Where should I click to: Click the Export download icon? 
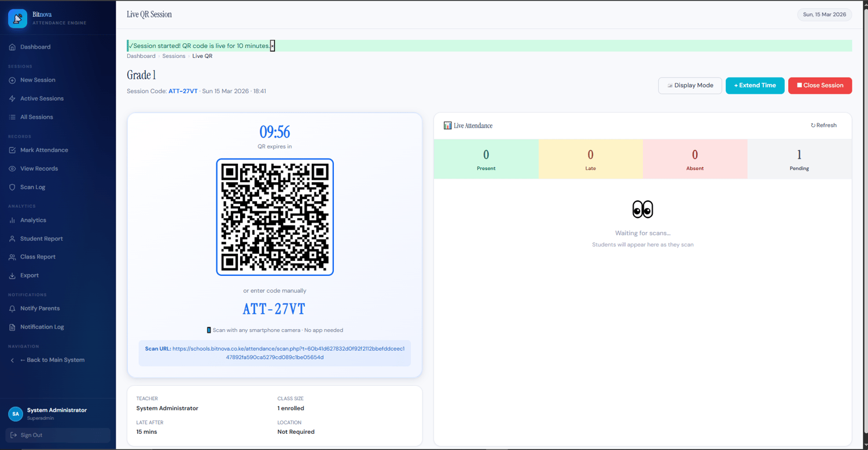(x=12, y=276)
